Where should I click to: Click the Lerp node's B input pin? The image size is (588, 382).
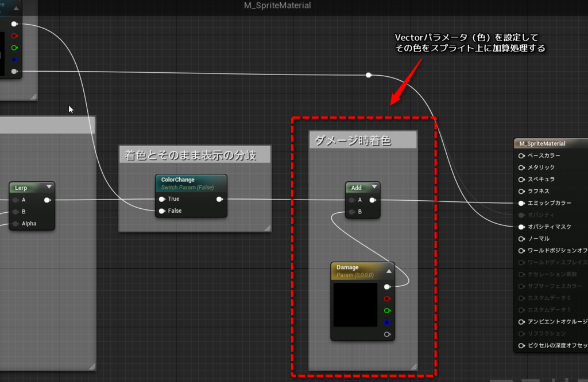tap(16, 212)
